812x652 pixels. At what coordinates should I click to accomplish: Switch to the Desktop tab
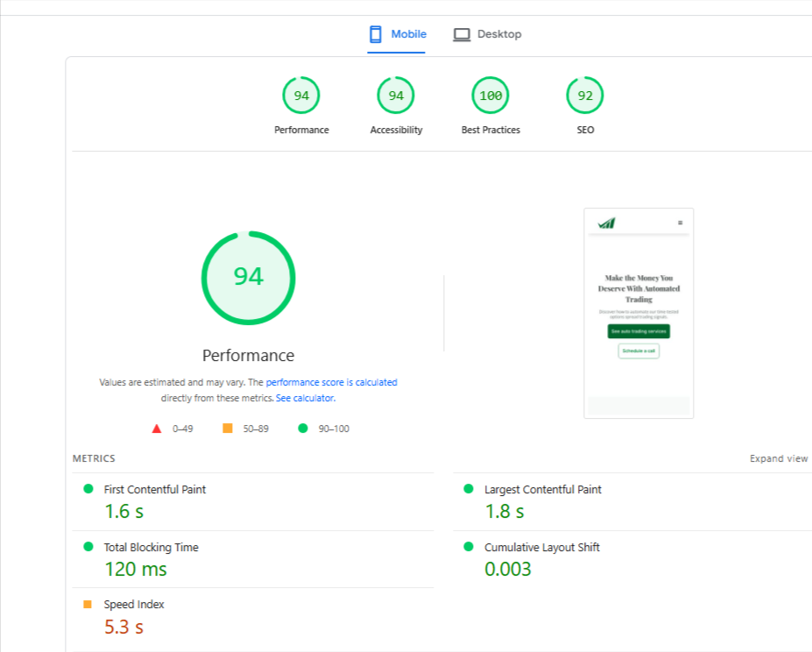click(487, 35)
